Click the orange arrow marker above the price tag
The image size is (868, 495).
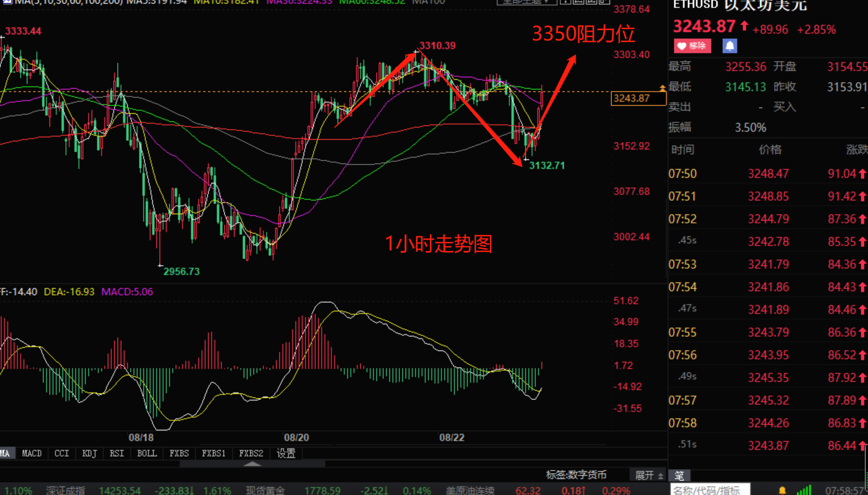click(662, 87)
